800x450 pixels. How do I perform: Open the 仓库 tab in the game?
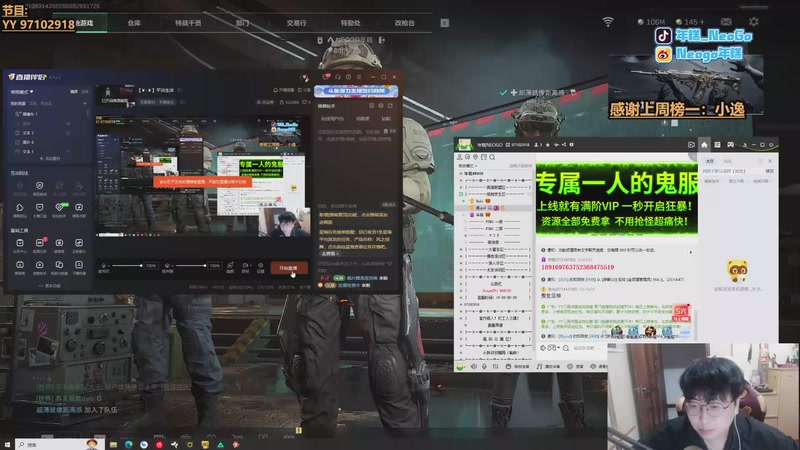click(x=134, y=23)
